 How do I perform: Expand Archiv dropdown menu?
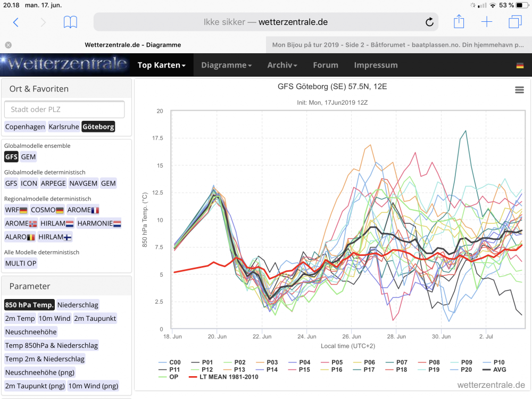coord(282,65)
